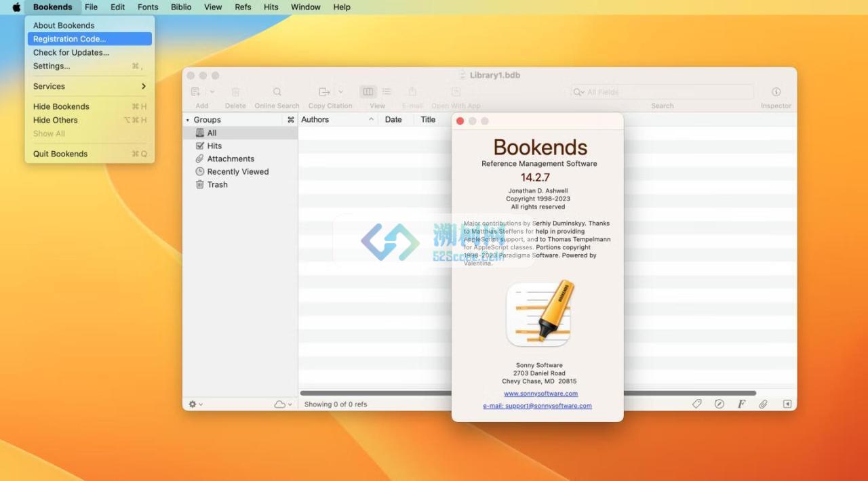868x481 pixels.
Task: Choose Check for Updates… menu item
Action: point(90,52)
